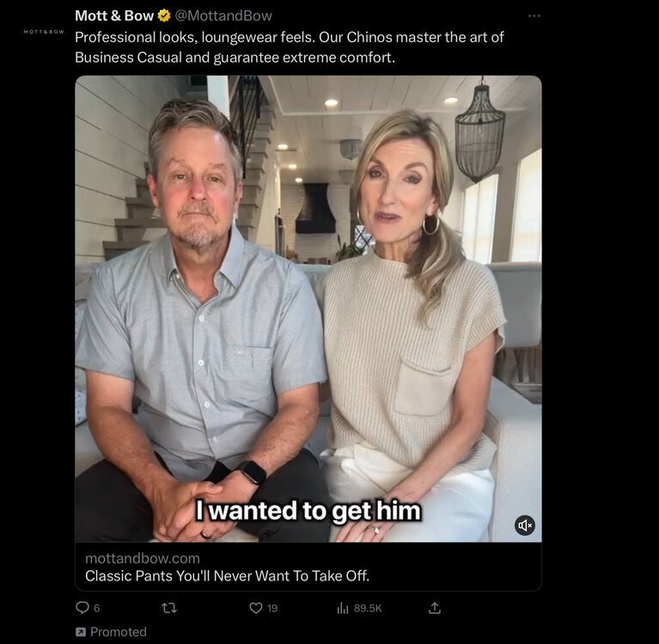659x644 pixels.
Task: Click the Mott & Bow display name
Action: [x=113, y=15]
